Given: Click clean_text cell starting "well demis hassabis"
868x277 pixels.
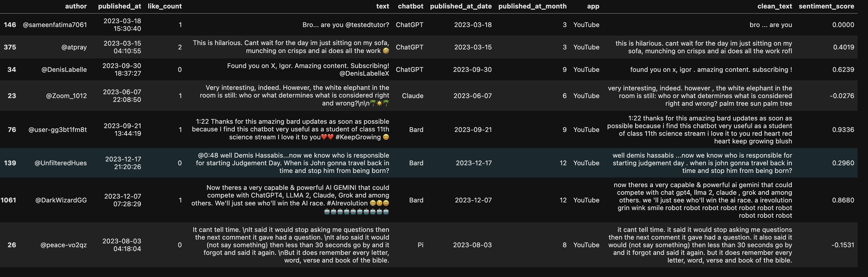Looking at the screenshot, I should (x=702, y=163).
